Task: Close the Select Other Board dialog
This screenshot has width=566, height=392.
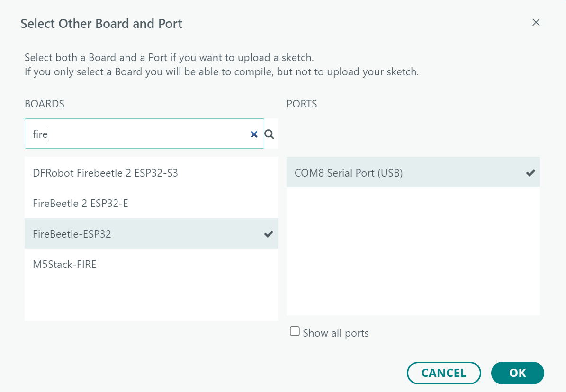Action: pos(536,22)
